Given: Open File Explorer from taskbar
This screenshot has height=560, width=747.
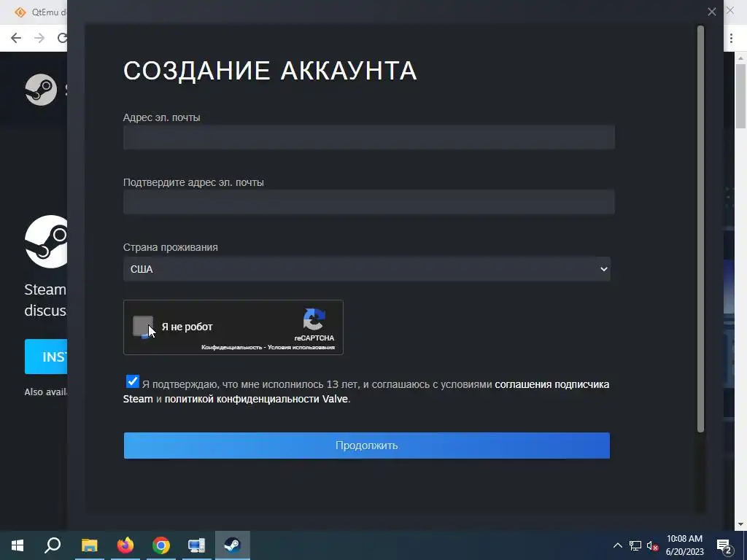Looking at the screenshot, I should coord(89,545).
